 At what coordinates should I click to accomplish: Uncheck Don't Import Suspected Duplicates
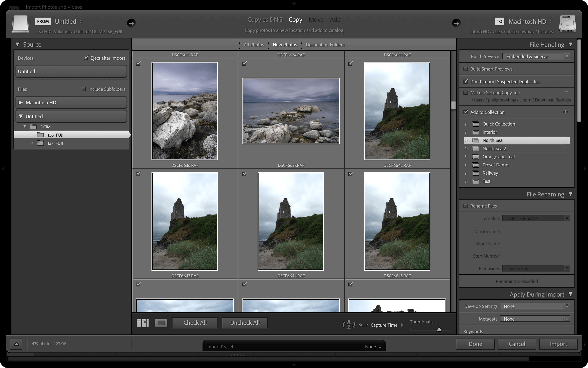tap(465, 81)
